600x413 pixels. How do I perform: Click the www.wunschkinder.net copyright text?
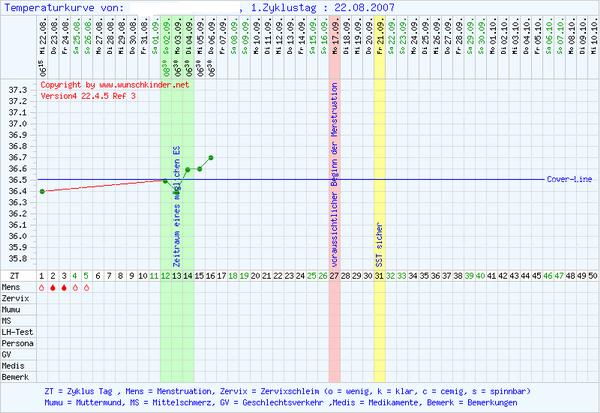110,86
